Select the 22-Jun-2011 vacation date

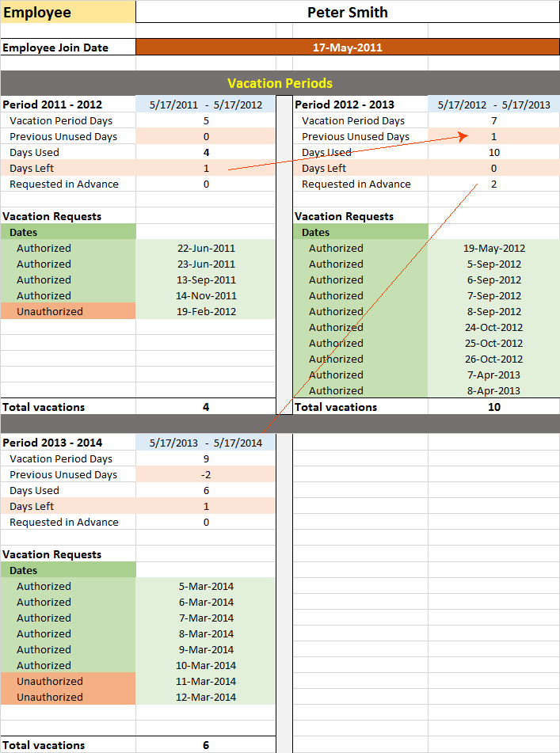206,248
